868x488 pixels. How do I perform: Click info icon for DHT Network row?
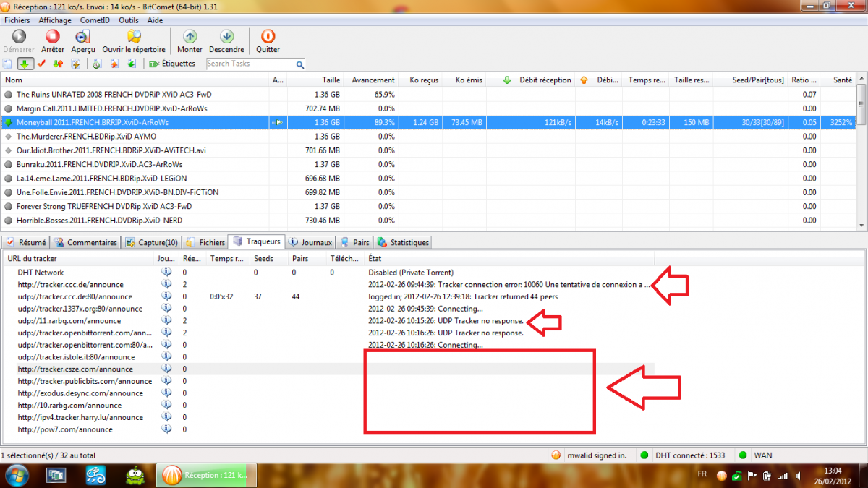[x=166, y=273]
